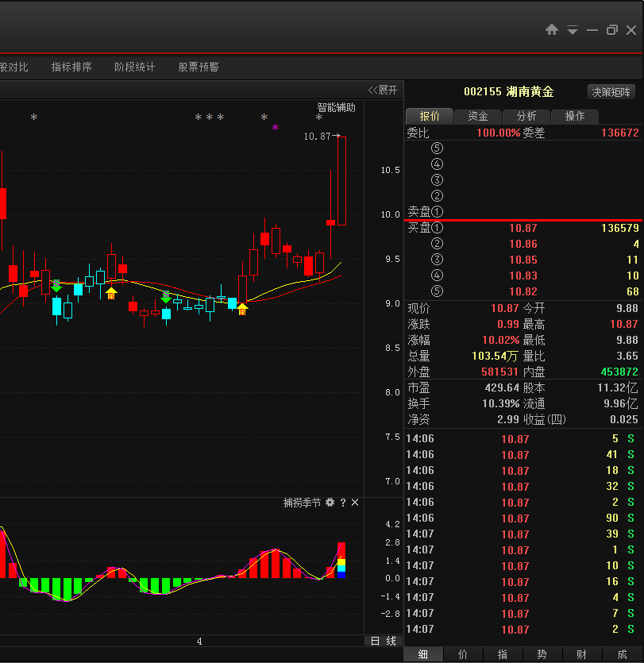The height and width of the screenshot is (663, 644).
Task: Open the 操作 tab
Action: click(575, 116)
